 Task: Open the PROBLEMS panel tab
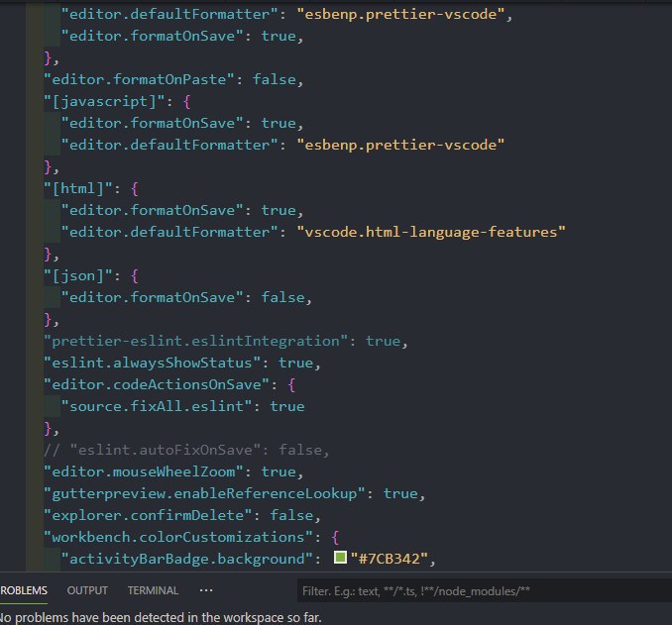(24, 590)
